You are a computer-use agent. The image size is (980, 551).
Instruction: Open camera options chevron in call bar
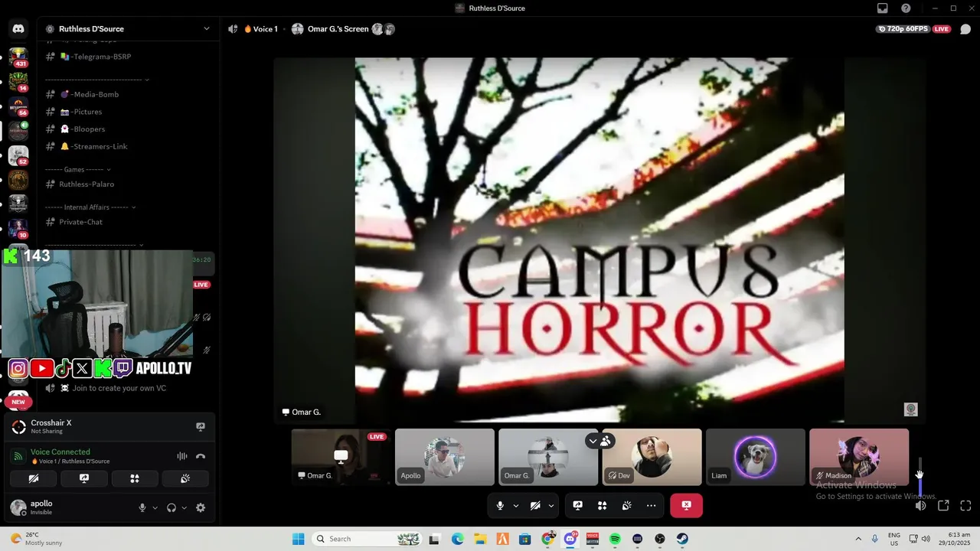point(550,505)
